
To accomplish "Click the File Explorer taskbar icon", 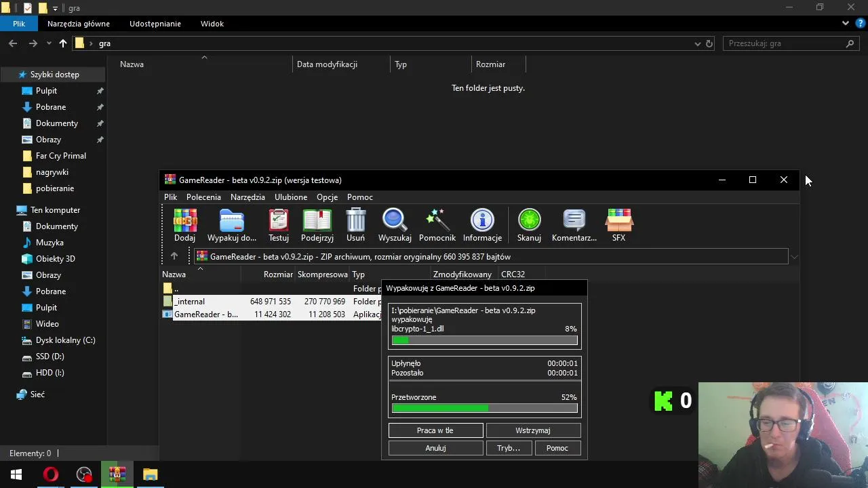I will coord(151,474).
